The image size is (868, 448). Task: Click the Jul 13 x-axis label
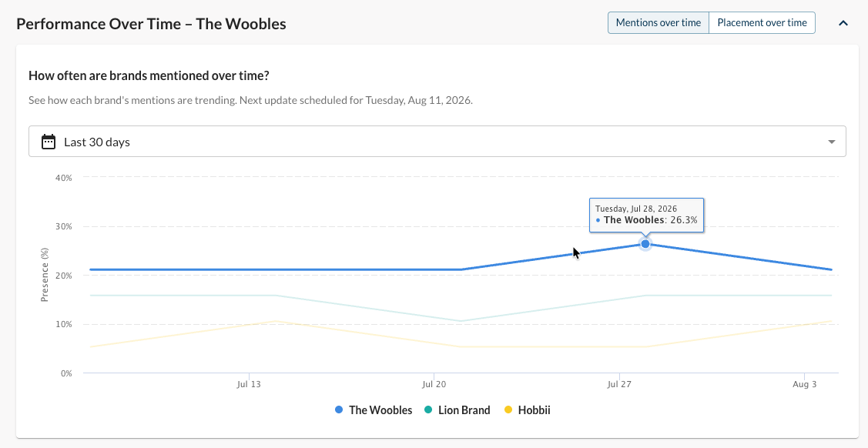pos(249,384)
